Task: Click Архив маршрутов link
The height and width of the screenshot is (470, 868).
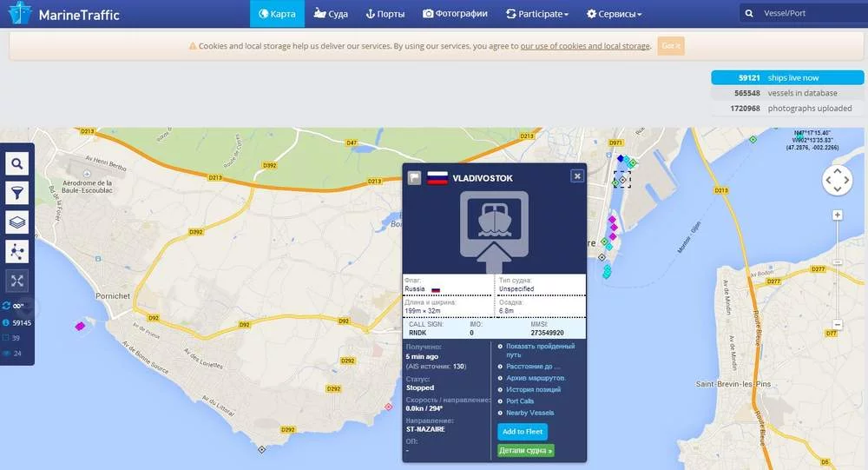Action: click(536, 378)
